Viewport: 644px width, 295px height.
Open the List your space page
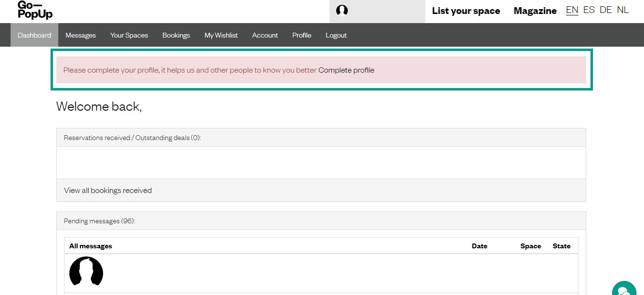click(466, 11)
